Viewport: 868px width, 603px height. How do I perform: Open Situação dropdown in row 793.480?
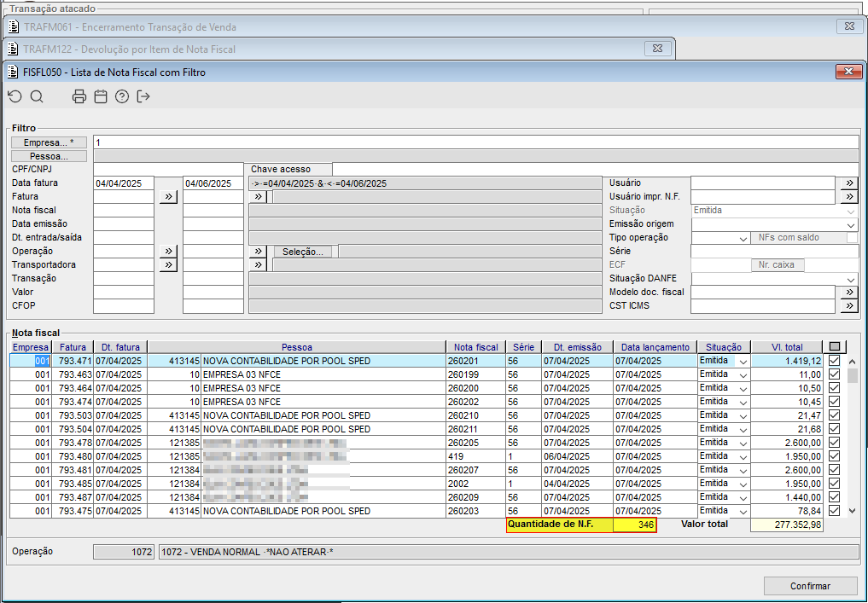click(x=743, y=456)
